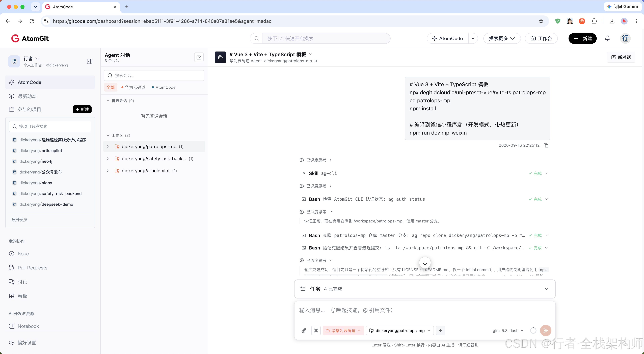
Task: Open Chrome three-dot menu
Action: coord(636,21)
